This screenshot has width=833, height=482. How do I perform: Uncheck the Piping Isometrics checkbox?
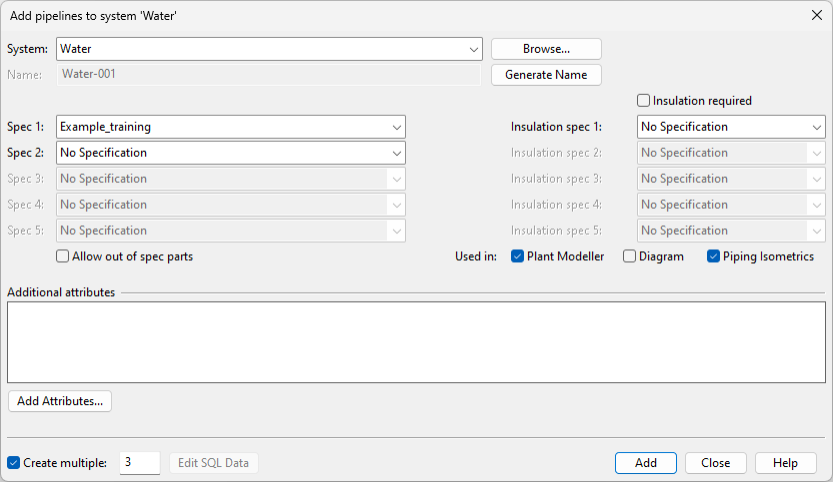[714, 257]
